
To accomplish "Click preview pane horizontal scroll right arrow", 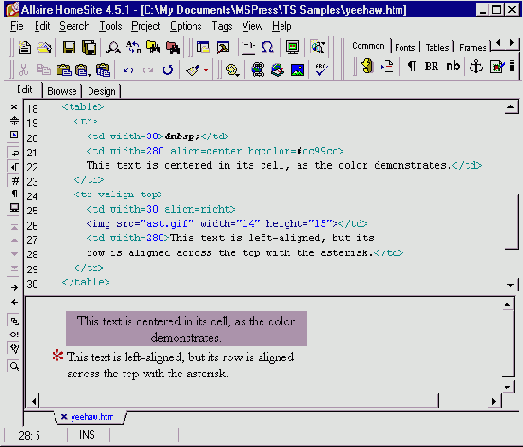I will click(494, 401).
